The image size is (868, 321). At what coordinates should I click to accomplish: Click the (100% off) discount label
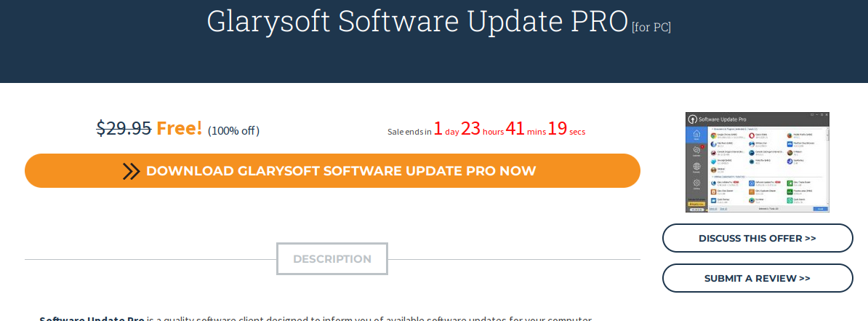pyautogui.click(x=233, y=131)
